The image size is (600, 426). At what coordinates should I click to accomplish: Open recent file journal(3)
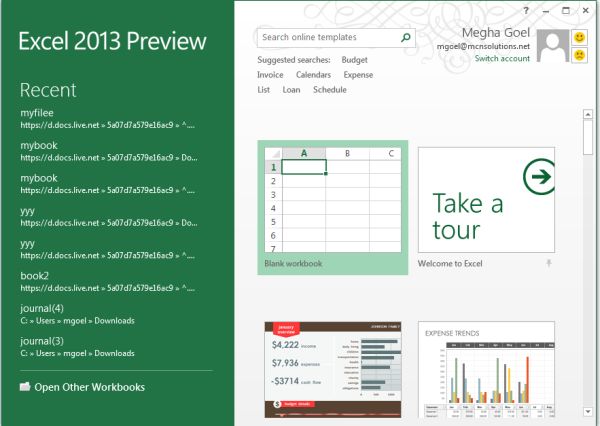click(x=77, y=346)
